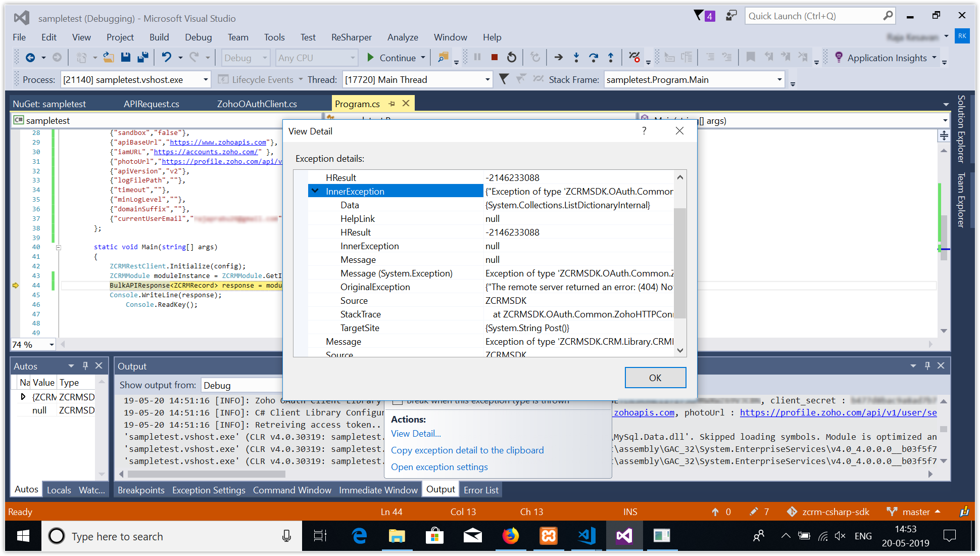The image size is (980, 556).
Task: Pin the Autos panel
Action: coord(85,365)
